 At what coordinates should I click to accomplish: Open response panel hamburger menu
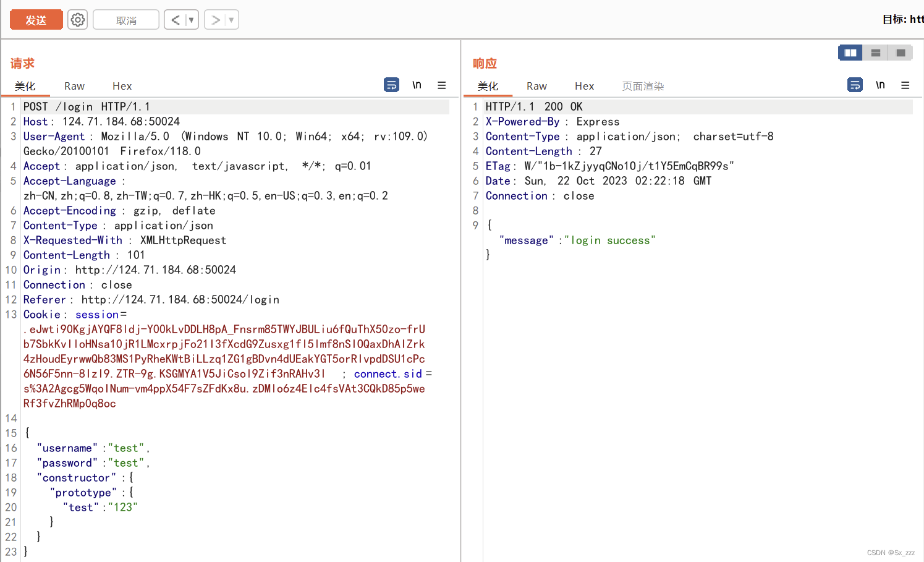(905, 85)
